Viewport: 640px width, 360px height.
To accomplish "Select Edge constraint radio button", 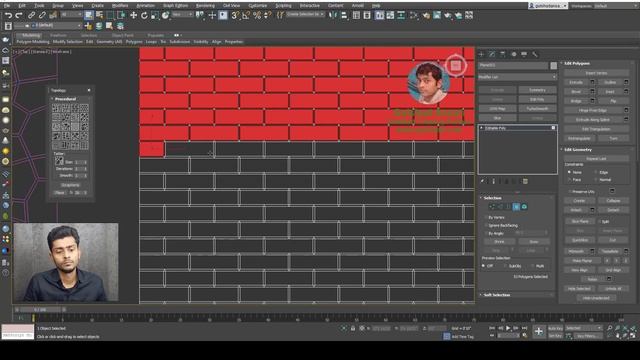I will pyautogui.click(x=596, y=172).
